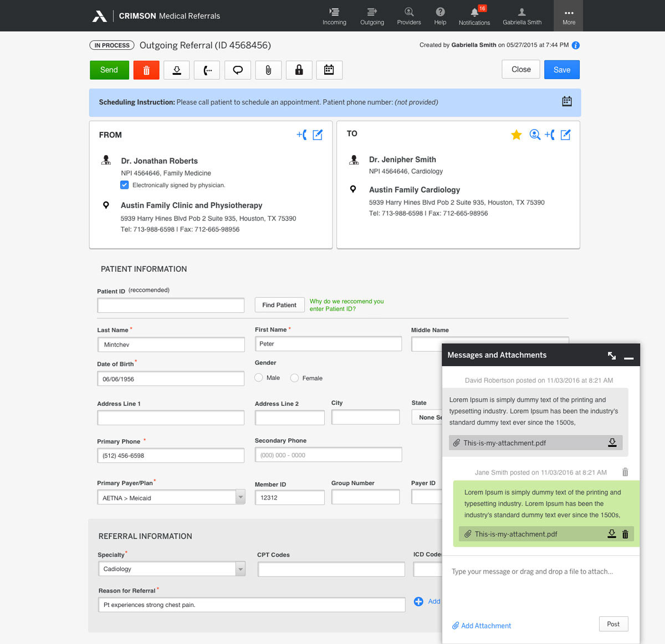Click the Find Patient button

[x=279, y=305]
